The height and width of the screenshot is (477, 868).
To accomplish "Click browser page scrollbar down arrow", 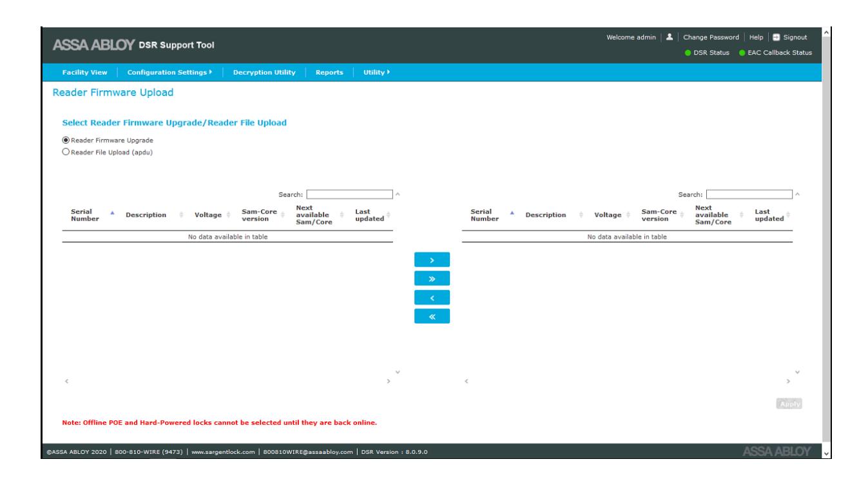I will pyautogui.click(x=827, y=453).
